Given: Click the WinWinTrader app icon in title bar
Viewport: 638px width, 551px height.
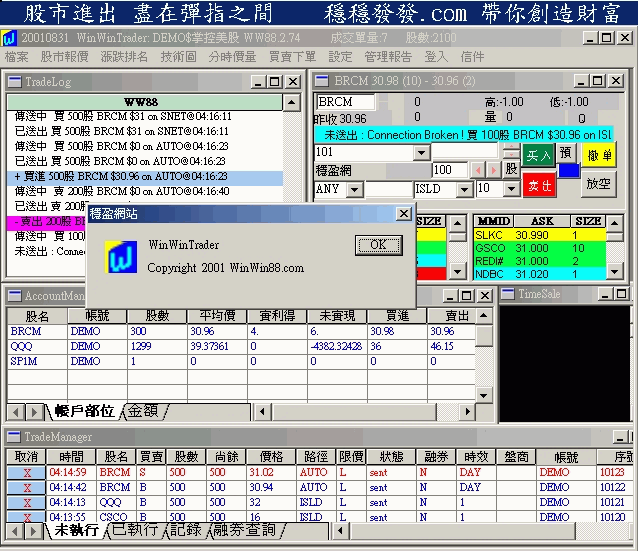Looking at the screenshot, I should (9, 38).
